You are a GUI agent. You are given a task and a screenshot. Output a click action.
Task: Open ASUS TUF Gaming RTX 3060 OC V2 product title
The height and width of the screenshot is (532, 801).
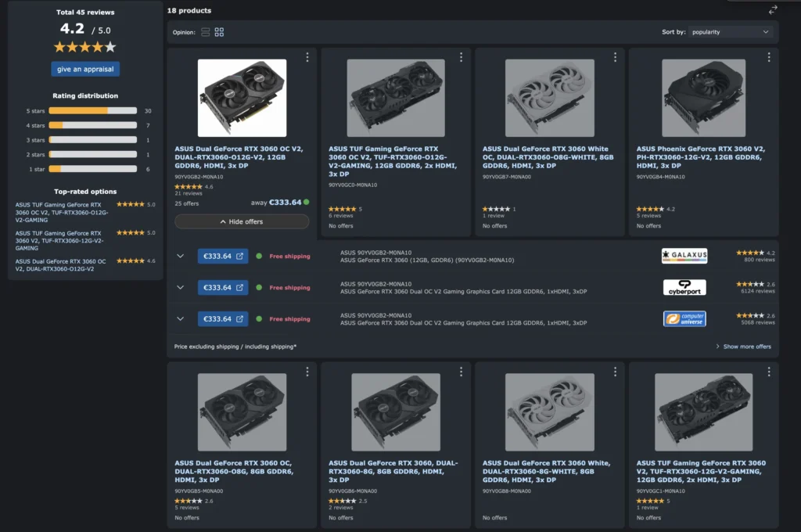(x=393, y=161)
